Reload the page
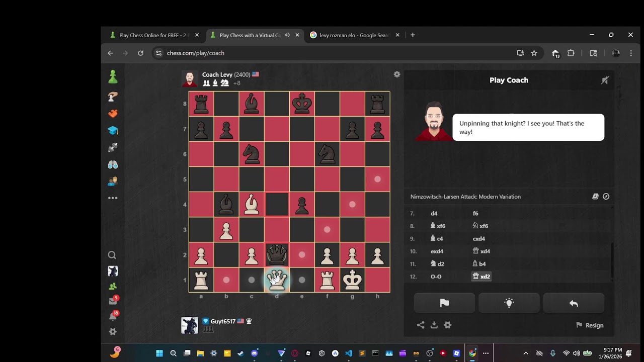The image size is (644, 362). pyautogui.click(x=140, y=53)
